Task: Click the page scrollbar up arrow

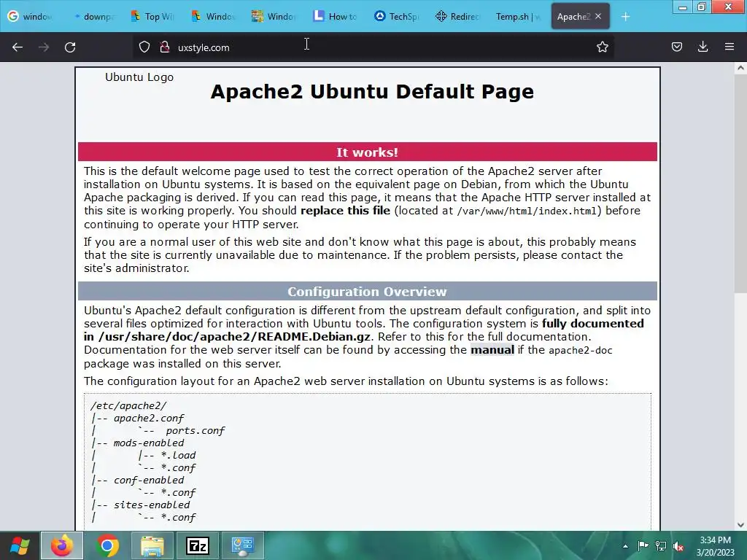Action: tap(740, 68)
